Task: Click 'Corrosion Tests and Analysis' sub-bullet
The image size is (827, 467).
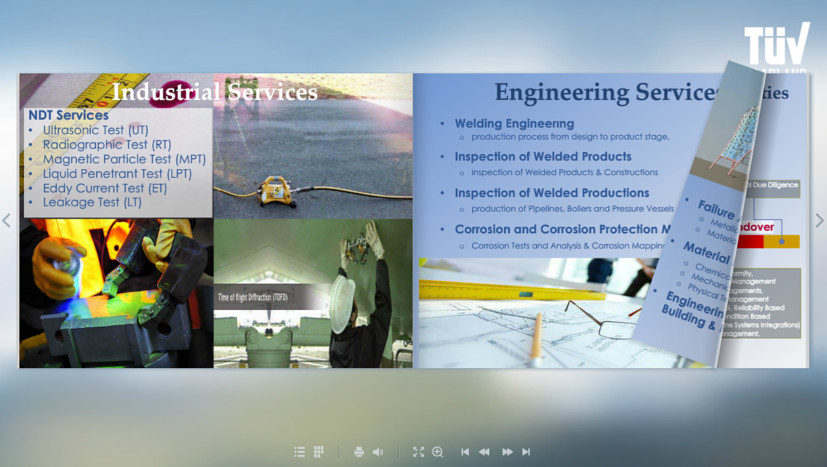Action: 568,246
